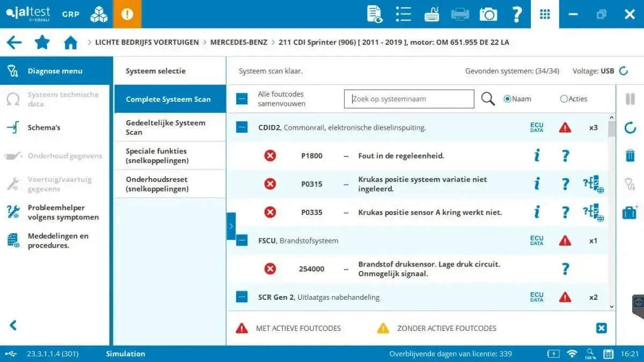Screen dimensions: 644x362
Task: Uncheck the CDID2 system checkbox
Action: 241,127
